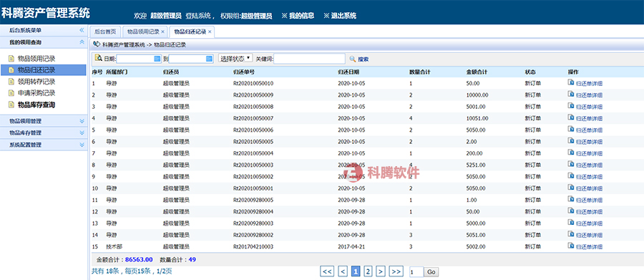Click the page number input box
Viewport: 644px width, 280px height.
[416, 272]
